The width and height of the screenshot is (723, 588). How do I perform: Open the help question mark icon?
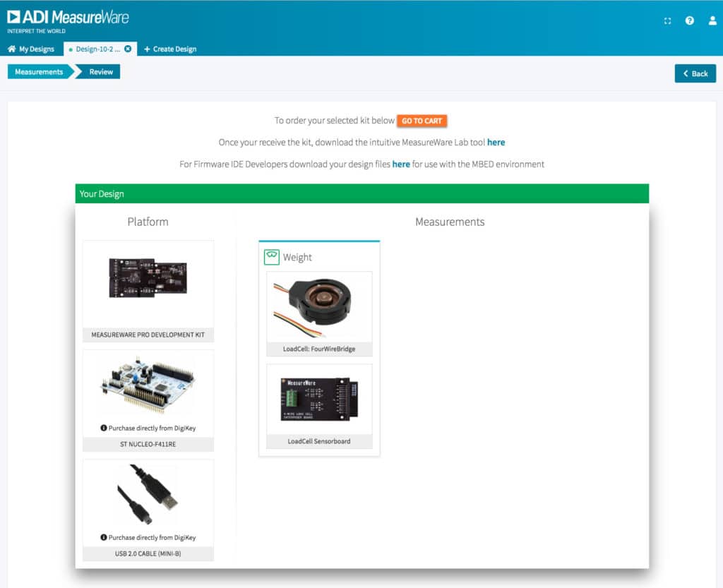pyautogui.click(x=690, y=21)
